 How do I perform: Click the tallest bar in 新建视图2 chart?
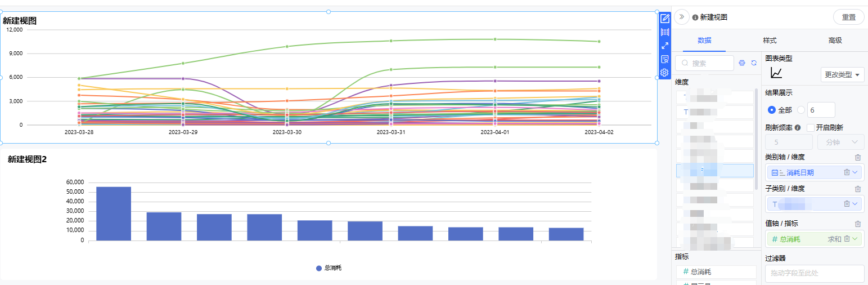point(114,213)
